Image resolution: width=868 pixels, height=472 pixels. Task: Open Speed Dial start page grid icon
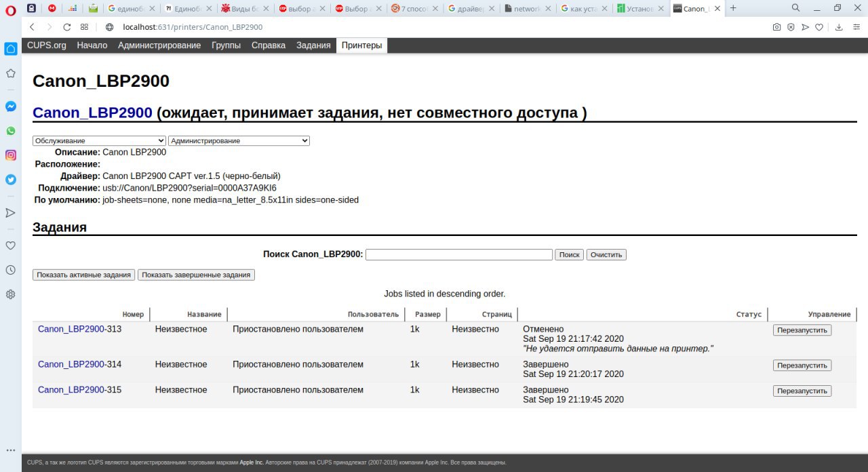coord(84,27)
